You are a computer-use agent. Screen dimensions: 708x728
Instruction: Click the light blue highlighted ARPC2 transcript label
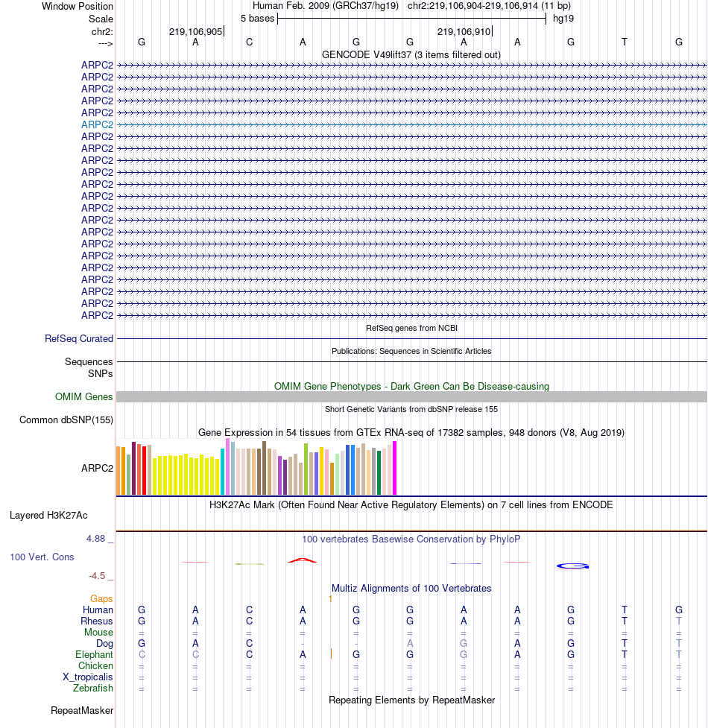click(97, 125)
